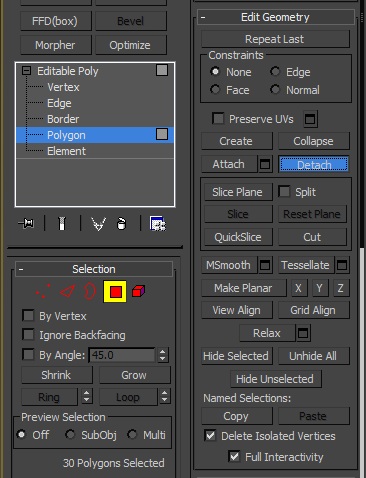Screen dimensions: 366x478
Task: Select Element sub-object mode cube icon
Action: point(138,291)
